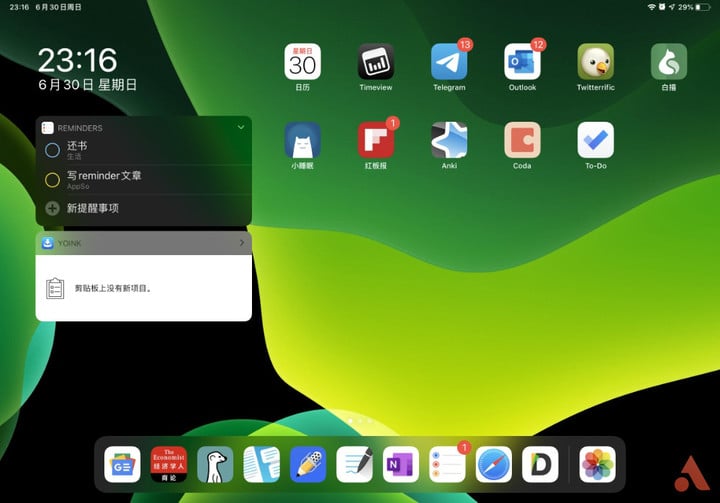Open Outlook with 12 unread badge

tap(522, 62)
